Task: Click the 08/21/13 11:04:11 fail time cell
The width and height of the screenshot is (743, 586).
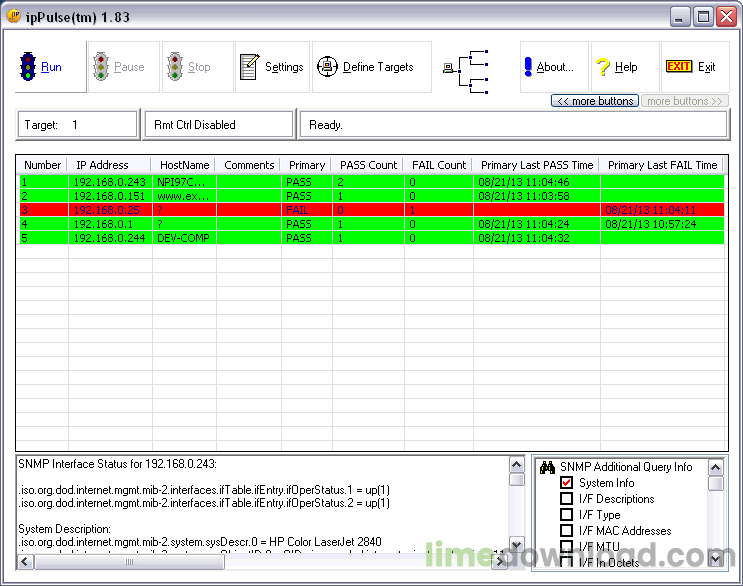Action: [x=662, y=210]
